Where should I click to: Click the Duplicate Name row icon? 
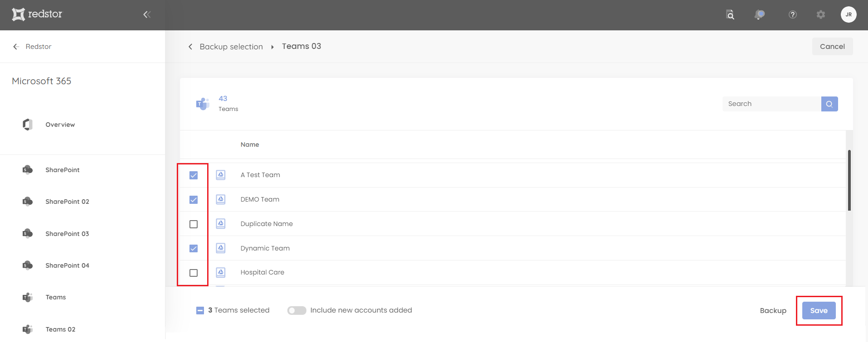tap(221, 224)
